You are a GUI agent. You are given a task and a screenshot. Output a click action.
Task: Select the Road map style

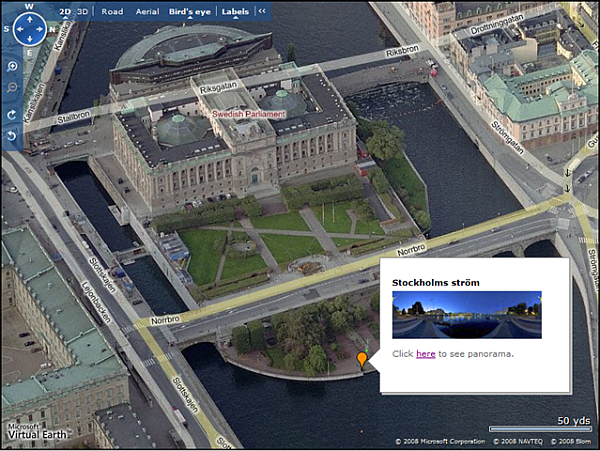(x=112, y=11)
